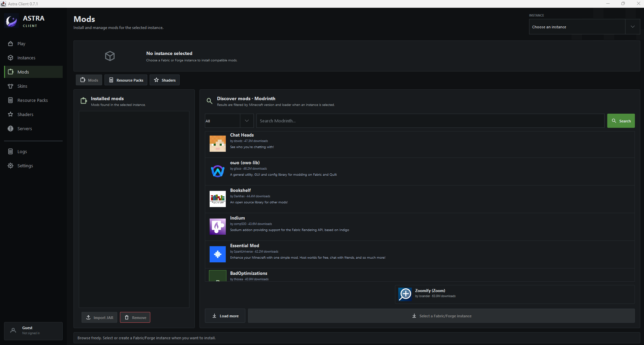Viewport: 644px width, 345px height.
Task: Click the Servers globe icon
Action: tap(10, 128)
